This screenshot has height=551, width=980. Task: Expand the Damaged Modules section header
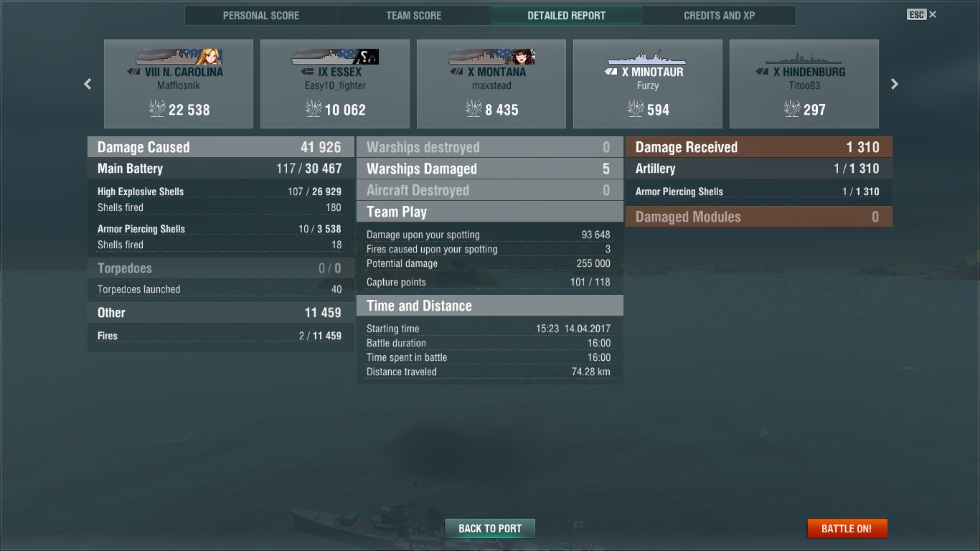[x=759, y=217]
